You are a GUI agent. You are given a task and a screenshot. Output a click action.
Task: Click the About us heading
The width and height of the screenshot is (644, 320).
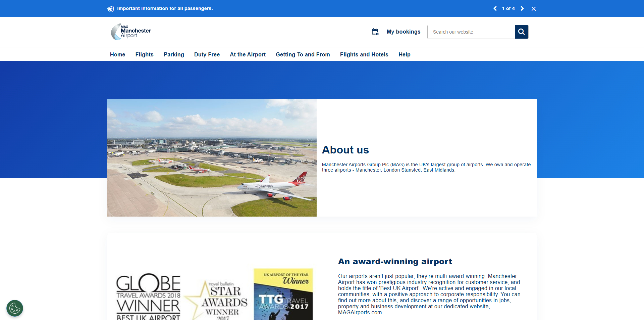point(345,150)
